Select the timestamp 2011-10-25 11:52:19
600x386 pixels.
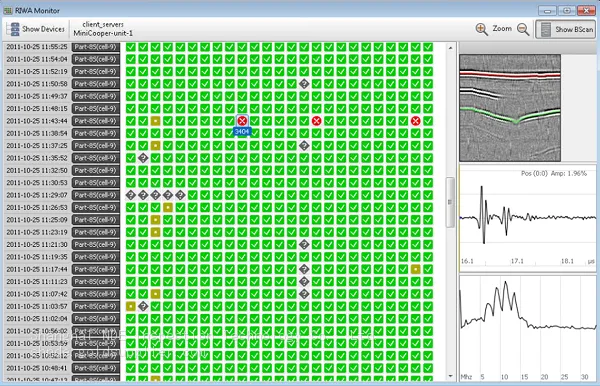coord(37,72)
